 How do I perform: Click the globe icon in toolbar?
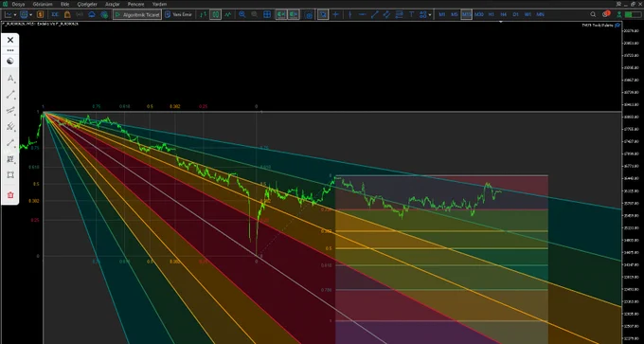pyautogui.click(x=104, y=14)
